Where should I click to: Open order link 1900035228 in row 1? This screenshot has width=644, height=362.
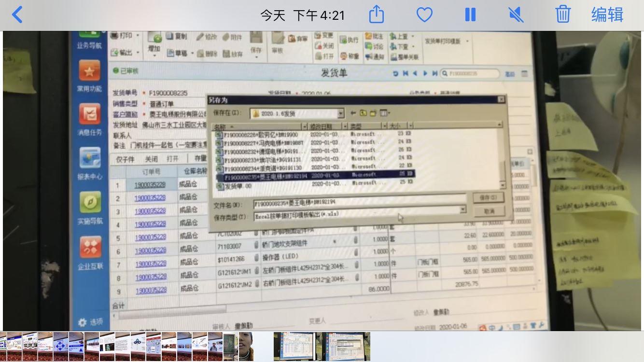149,185
